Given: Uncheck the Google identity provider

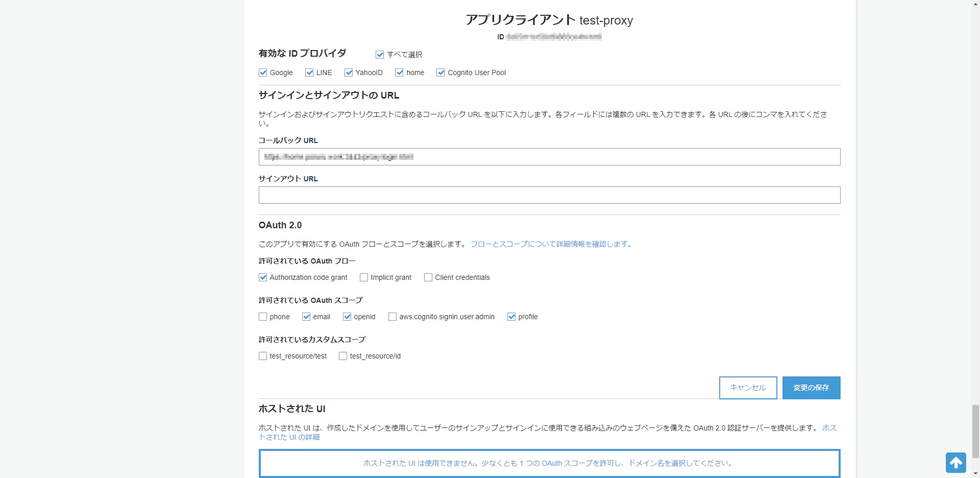Looking at the screenshot, I should [263, 73].
